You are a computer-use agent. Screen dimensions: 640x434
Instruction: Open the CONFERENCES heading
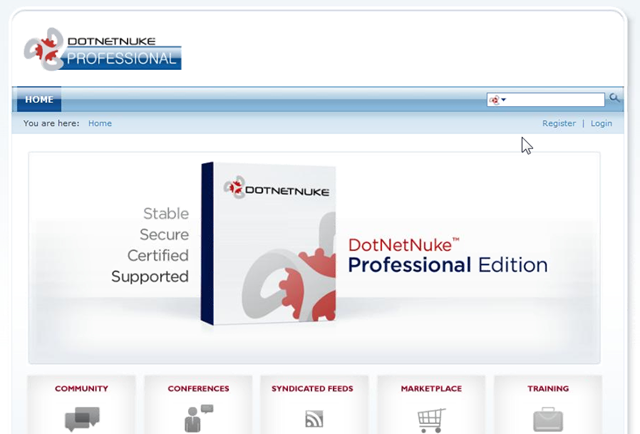click(x=198, y=389)
